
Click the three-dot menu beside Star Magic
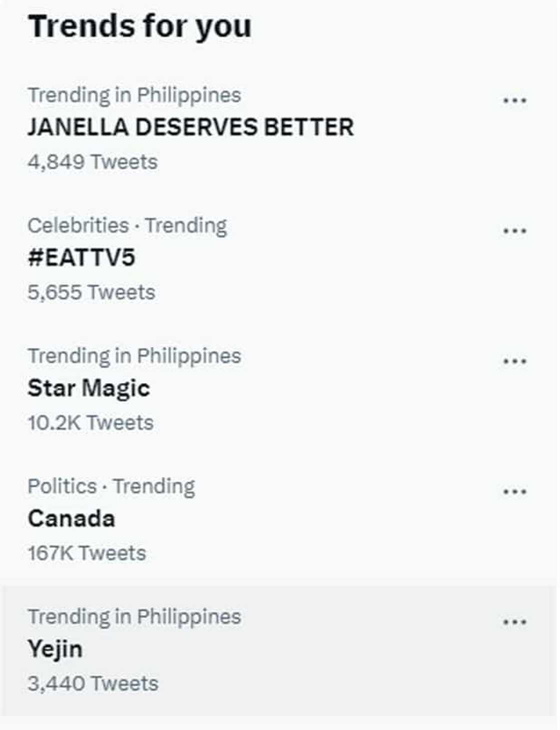pyautogui.click(x=514, y=361)
